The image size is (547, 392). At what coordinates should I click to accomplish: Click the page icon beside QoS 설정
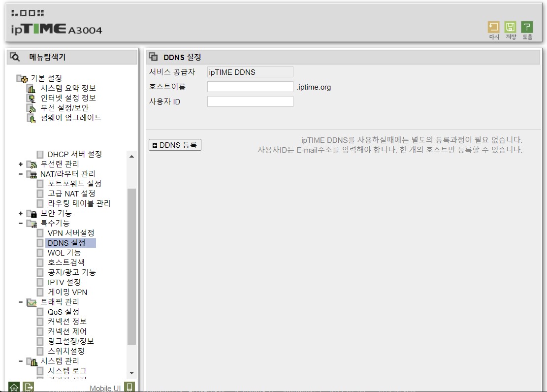coord(40,312)
